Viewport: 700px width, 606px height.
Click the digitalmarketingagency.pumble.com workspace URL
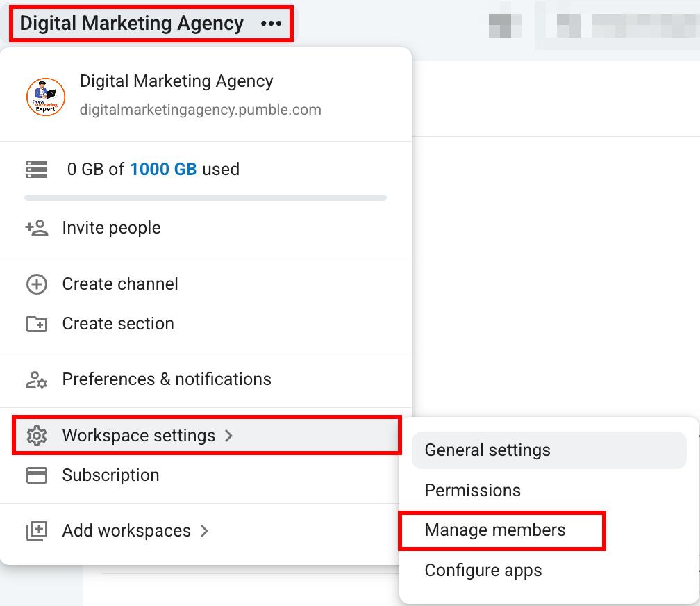[200, 110]
